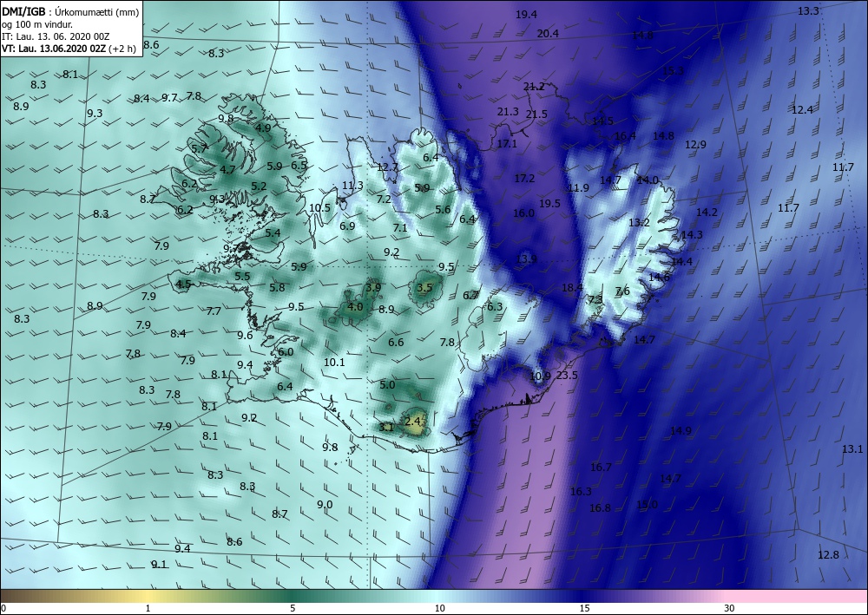The image size is (868, 615).
Task: Click the map value 23.5 on the southeast coast
Action: coord(567,376)
